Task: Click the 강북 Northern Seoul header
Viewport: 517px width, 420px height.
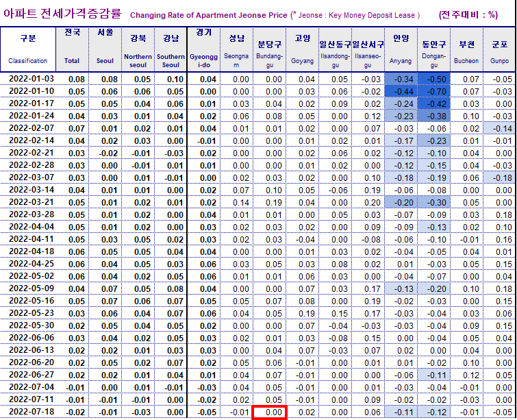Action: tap(138, 49)
